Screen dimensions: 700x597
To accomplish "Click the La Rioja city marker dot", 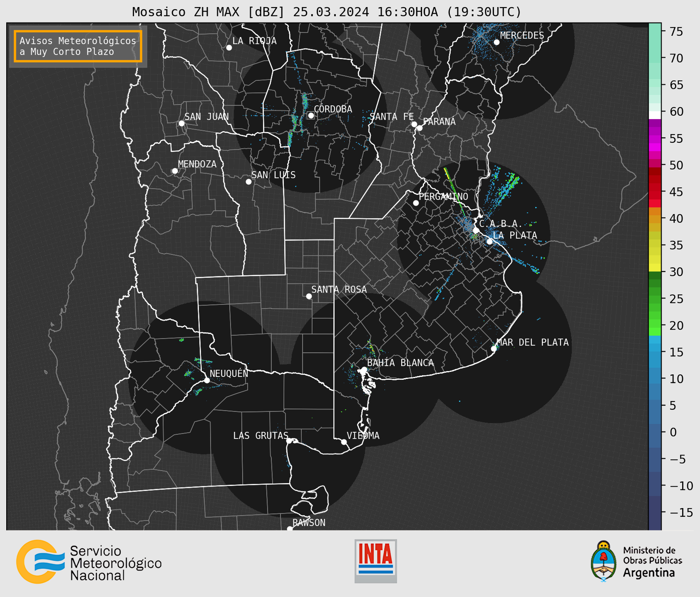I will pos(229,48).
